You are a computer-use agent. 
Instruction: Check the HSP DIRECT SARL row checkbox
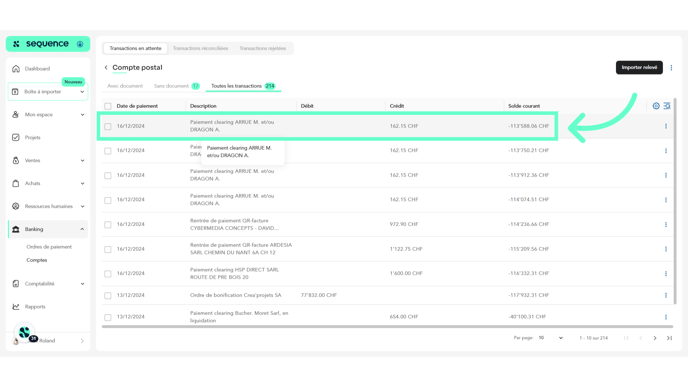coord(108,274)
